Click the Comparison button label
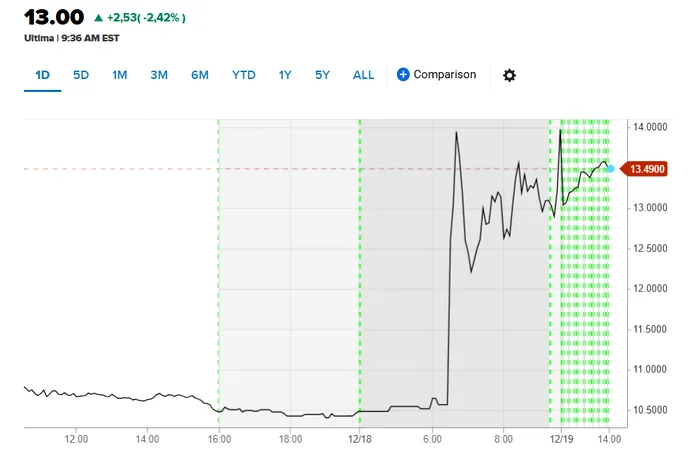Image resolution: width=700 pixels, height=468 pixels. pyautogui.click(x=445, y=75)
